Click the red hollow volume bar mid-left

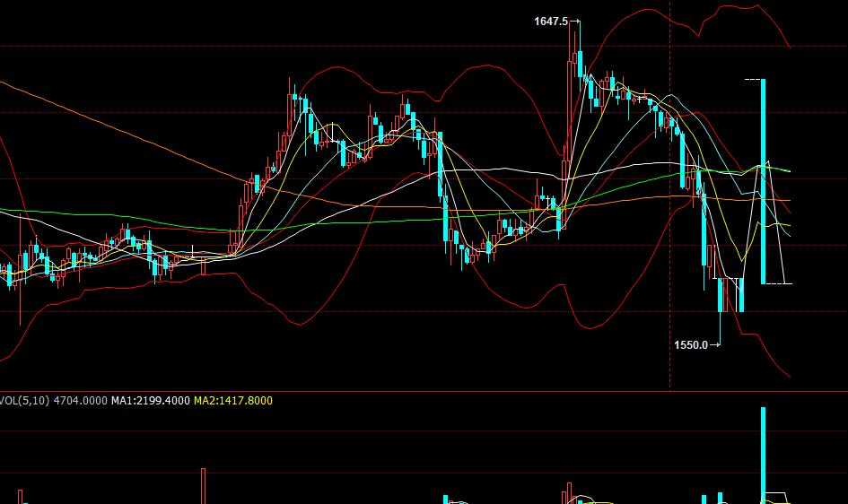[204, 485]
